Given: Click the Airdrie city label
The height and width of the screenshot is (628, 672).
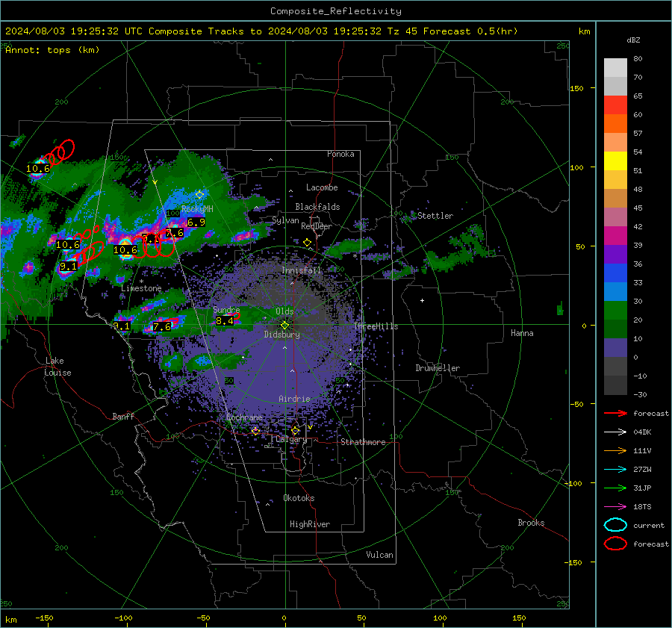Looking at the screenshot, I should pos(294,399).
